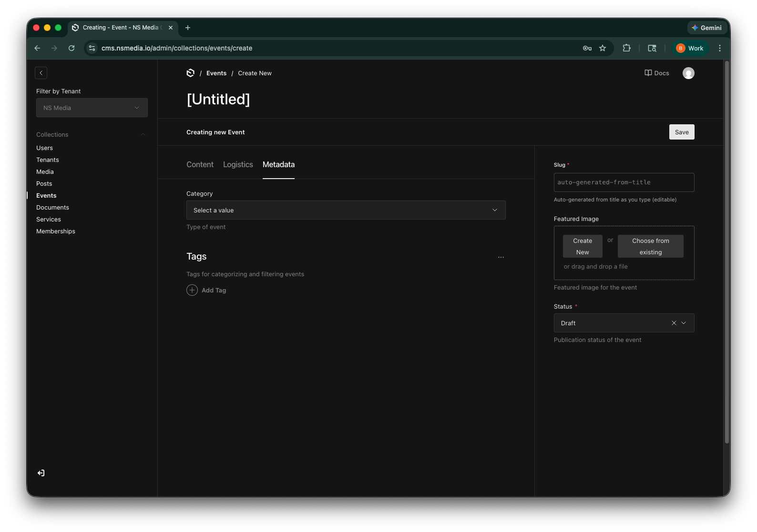Click the logout icon at sidebar bottom

[x=41, y=473]
